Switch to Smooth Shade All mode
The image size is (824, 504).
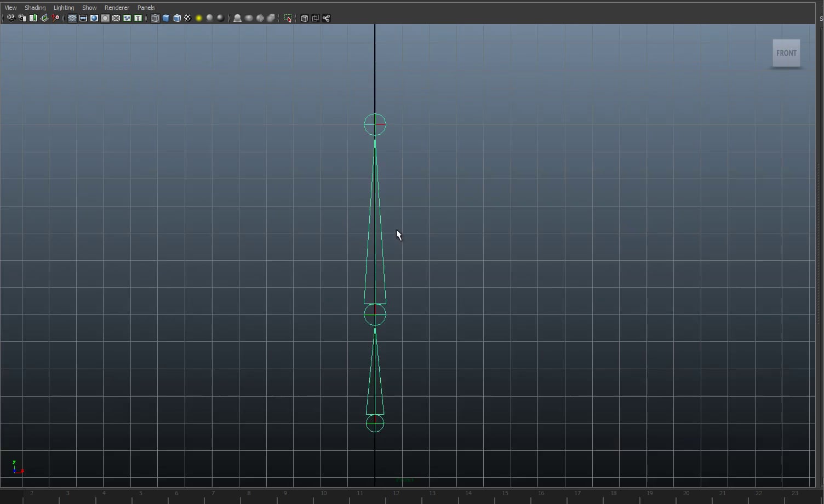coord(166,18)
